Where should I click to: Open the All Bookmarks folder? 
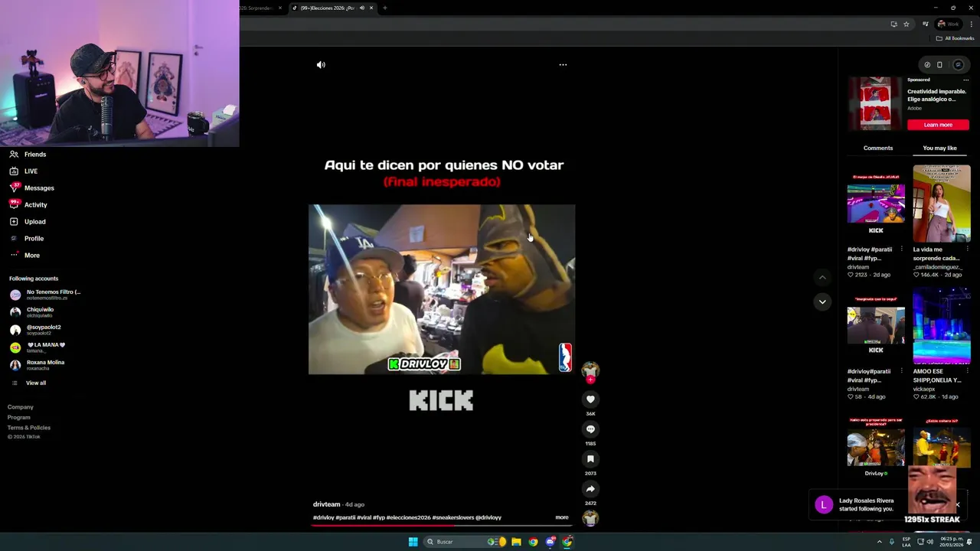click(x=955, y=38)
